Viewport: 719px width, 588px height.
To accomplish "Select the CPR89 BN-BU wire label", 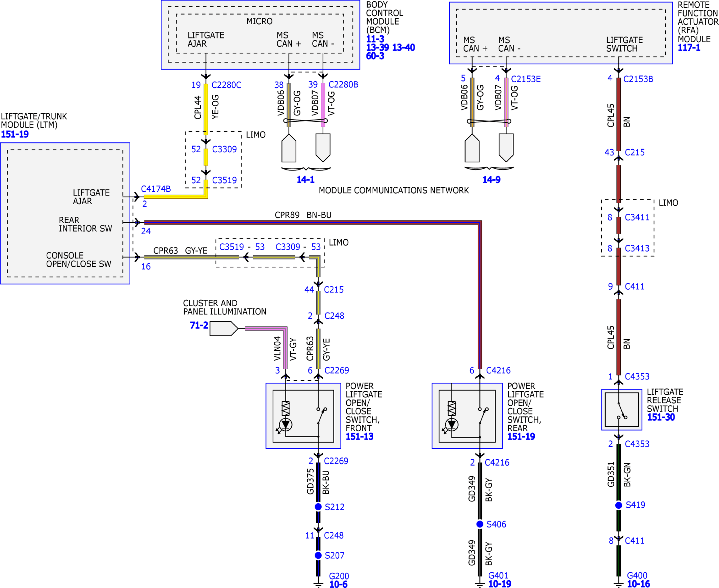I will pyautogui.click(x=303, y=215).
